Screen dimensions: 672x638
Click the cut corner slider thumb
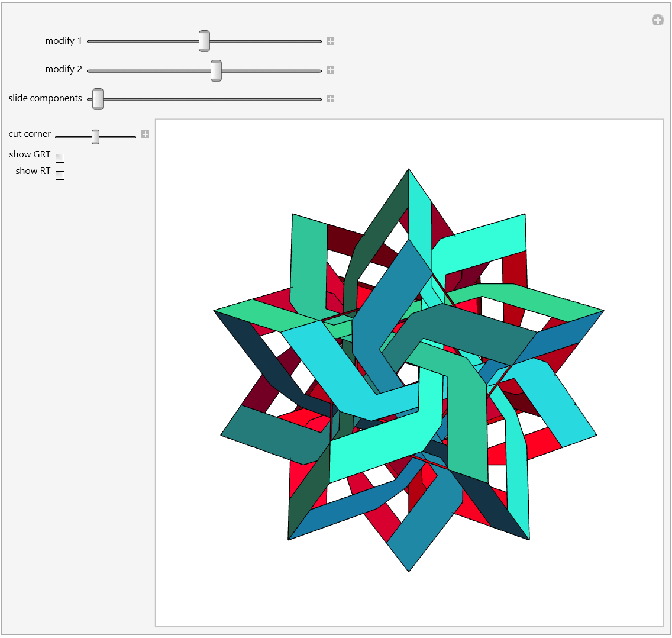coord(96,137)
